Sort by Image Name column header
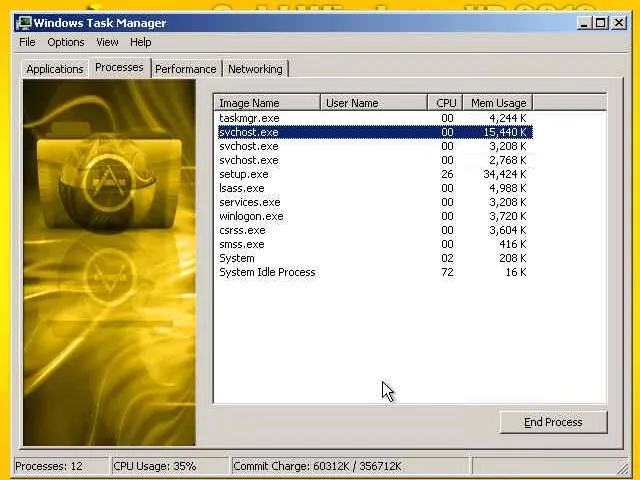 pyautogui.click(x=267, y=103)
